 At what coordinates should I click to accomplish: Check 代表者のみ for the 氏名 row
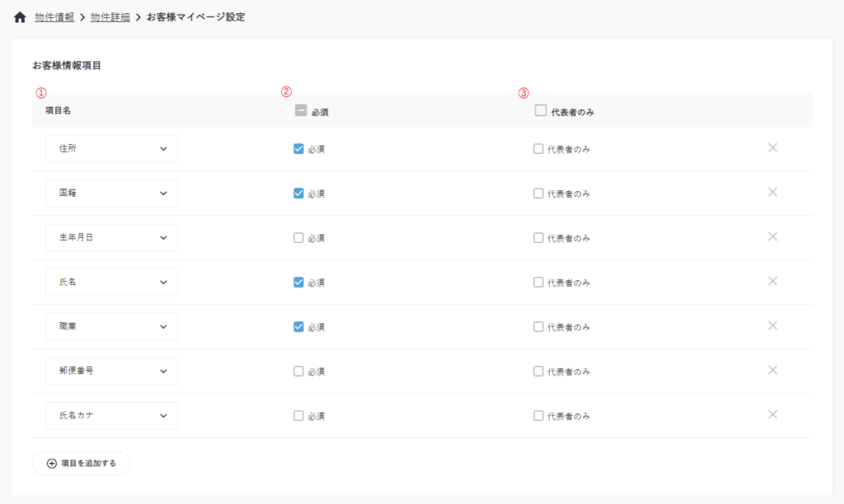(538, 282)
